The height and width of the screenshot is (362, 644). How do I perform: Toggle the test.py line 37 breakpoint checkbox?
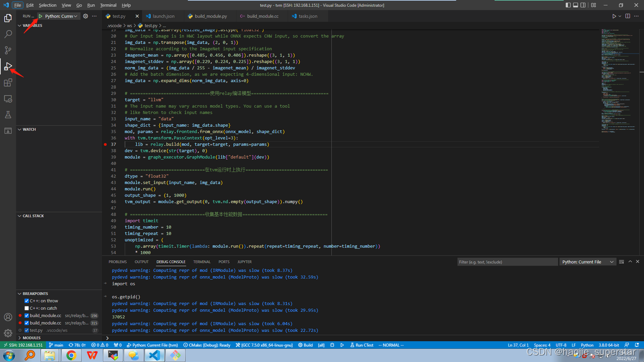[27, 330]
